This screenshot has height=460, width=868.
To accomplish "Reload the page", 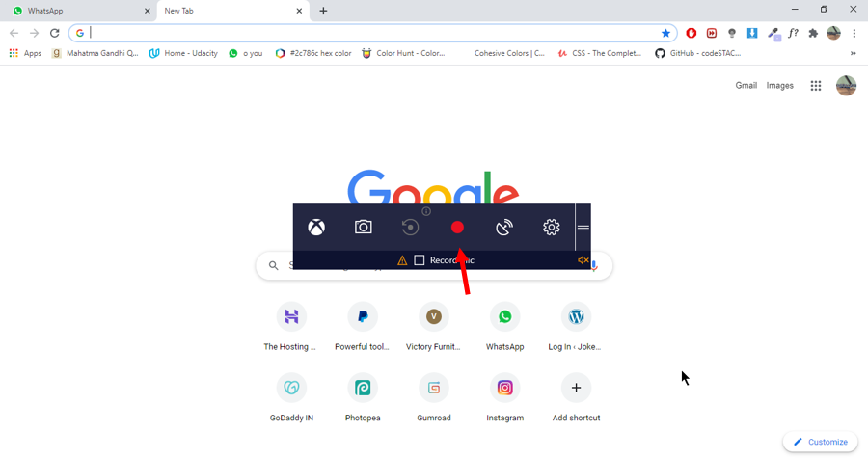I will coord(54,33).
